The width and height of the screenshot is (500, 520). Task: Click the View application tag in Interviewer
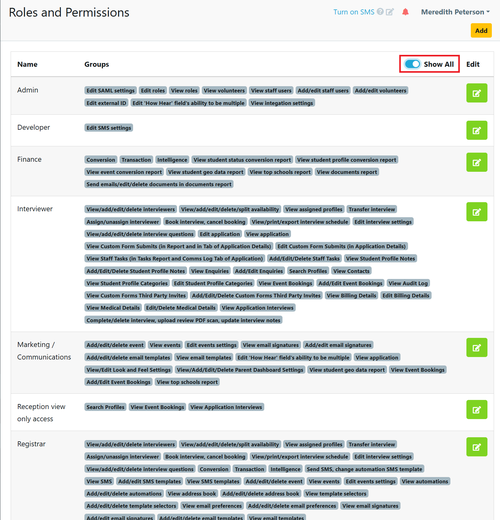point(267,234)
